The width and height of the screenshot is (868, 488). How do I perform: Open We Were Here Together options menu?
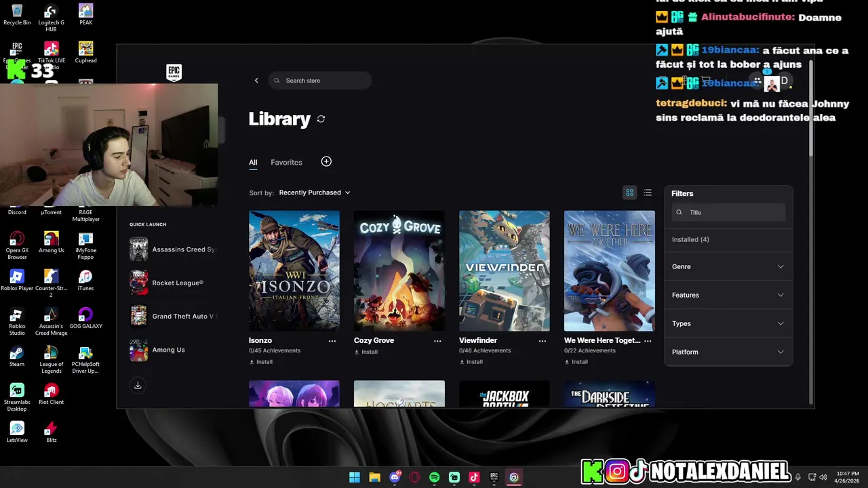tap(648, 341)
